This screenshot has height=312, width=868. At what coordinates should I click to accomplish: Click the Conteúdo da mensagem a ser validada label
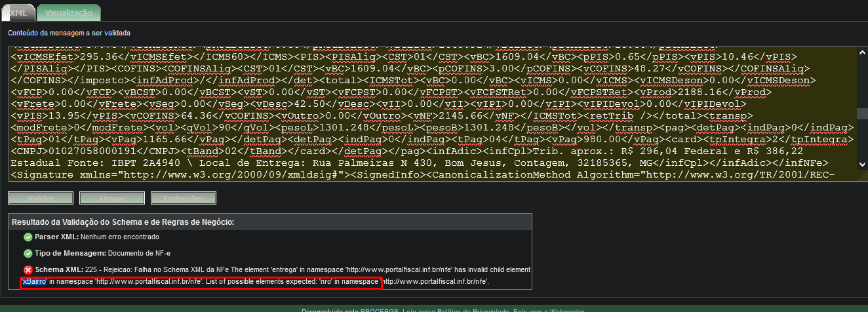click(x=69, y=32)
